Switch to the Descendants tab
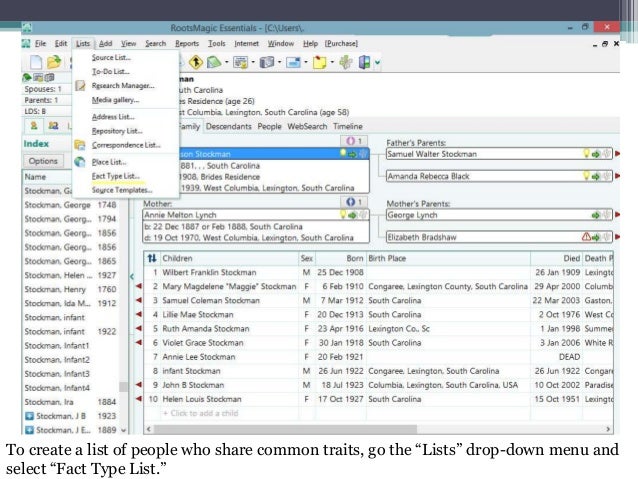The image size is (638, 479). coord(229,126)
